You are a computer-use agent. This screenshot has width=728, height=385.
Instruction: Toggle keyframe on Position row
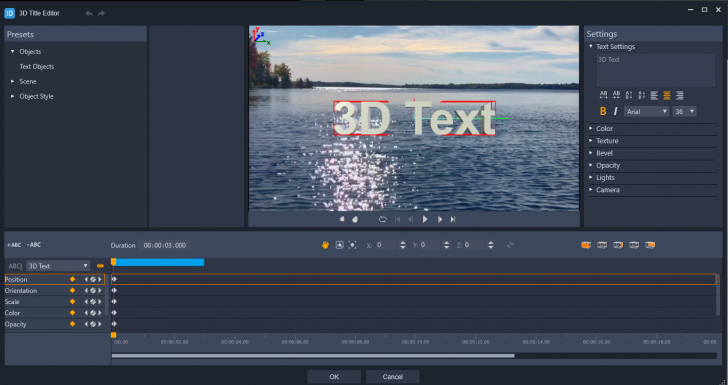[93, 280]
